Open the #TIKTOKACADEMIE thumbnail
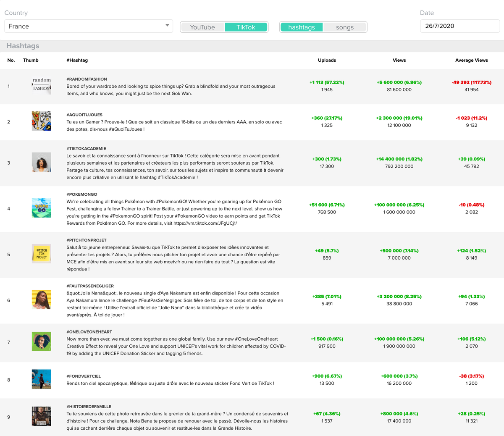The width and height of the screenshot is (504, 436). coord(42,162)
